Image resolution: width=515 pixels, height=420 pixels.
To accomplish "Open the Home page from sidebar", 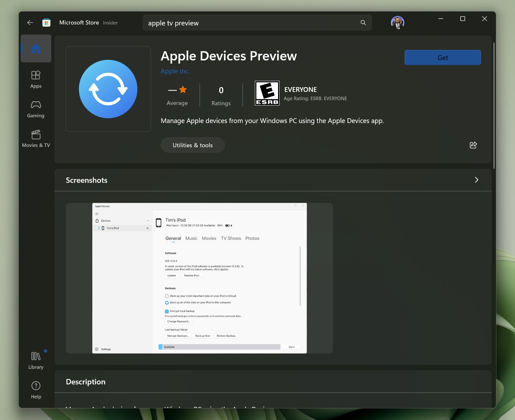I will 36,49.
